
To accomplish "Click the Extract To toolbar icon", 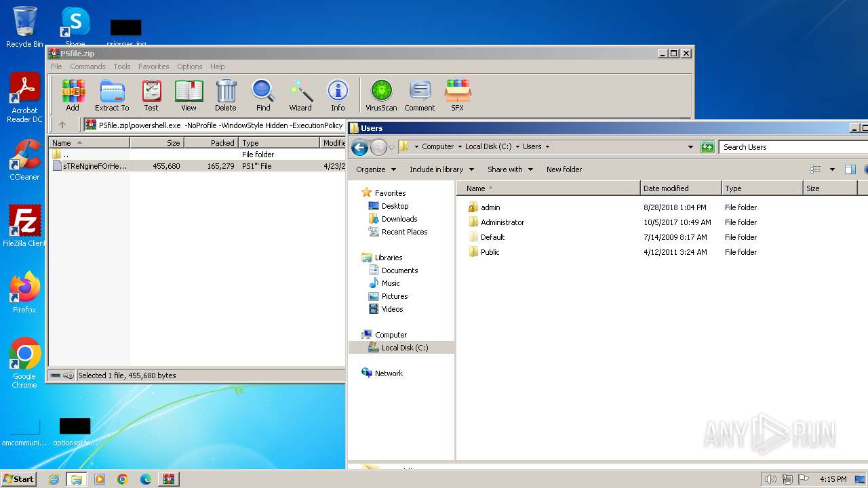I will 112,95.
